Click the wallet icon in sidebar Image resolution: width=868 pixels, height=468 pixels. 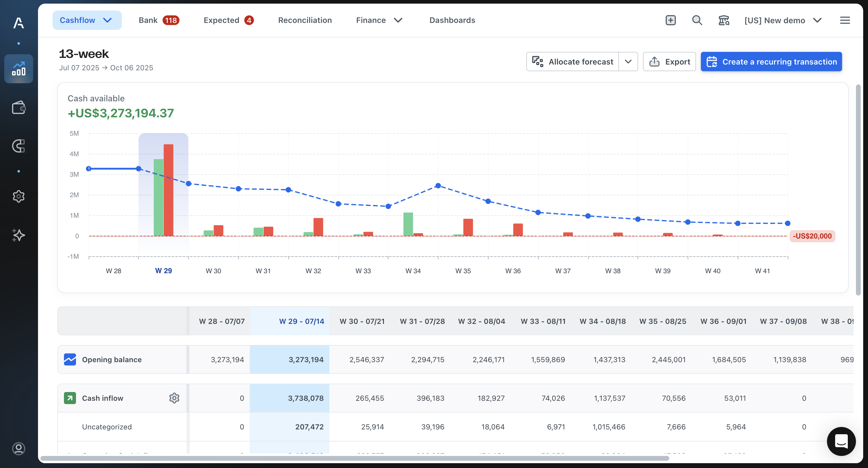click(18, 108)
